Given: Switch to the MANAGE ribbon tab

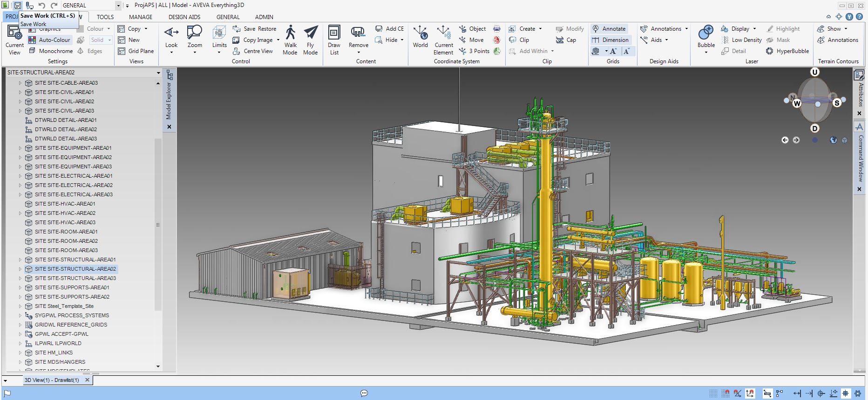Looking at the screenshot, I should coord(141,17).
